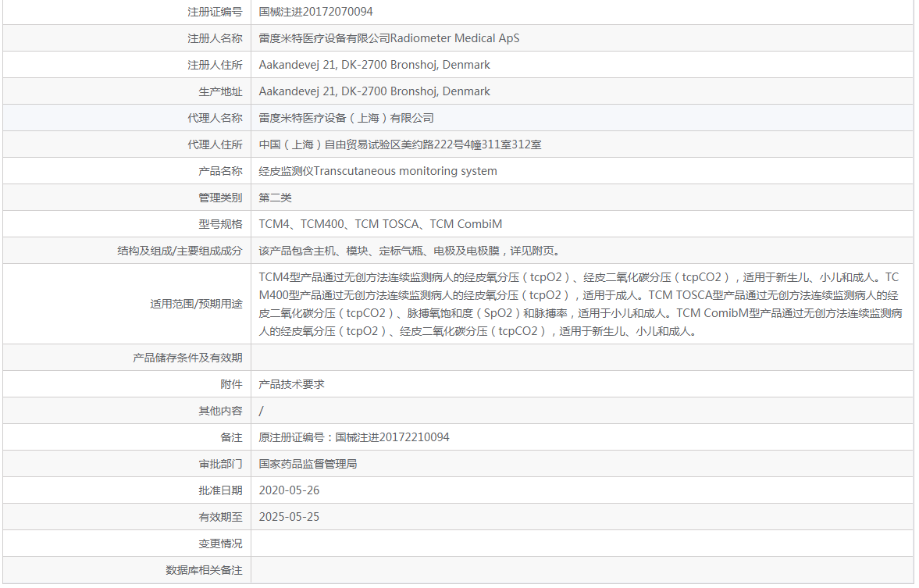Screen dimensions: 919x588
Task: Select the 国家药品监督管理局 value
Action: coord(308,464)
